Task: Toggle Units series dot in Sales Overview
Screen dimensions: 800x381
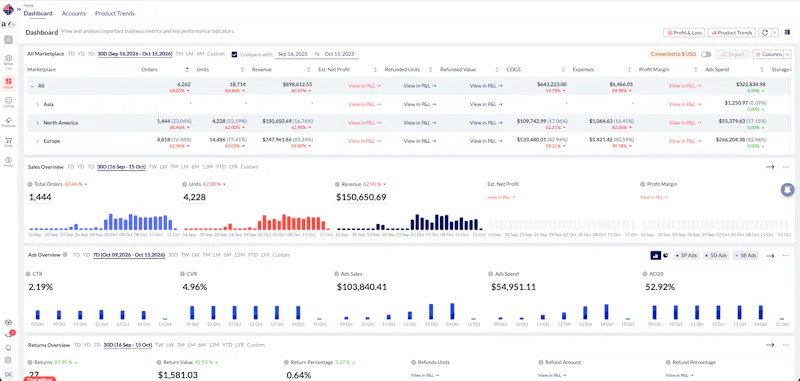Action: coord(184,184)
